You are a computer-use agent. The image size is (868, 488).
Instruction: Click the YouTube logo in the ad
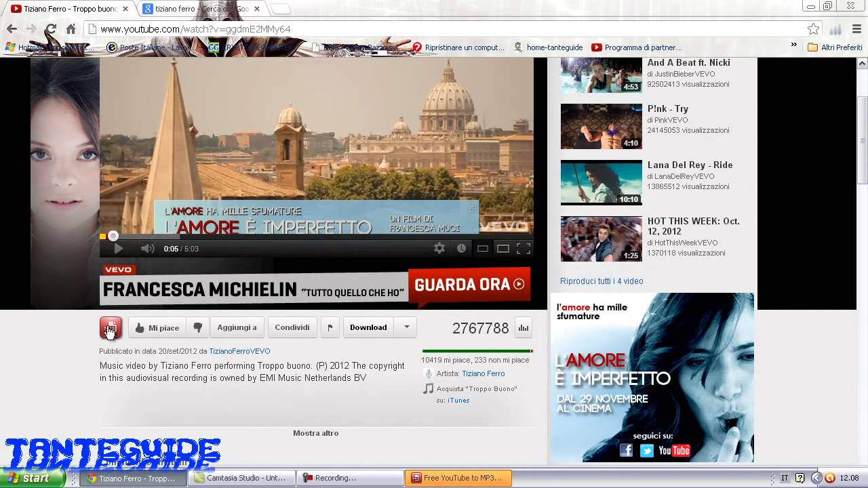pos(674,451)
